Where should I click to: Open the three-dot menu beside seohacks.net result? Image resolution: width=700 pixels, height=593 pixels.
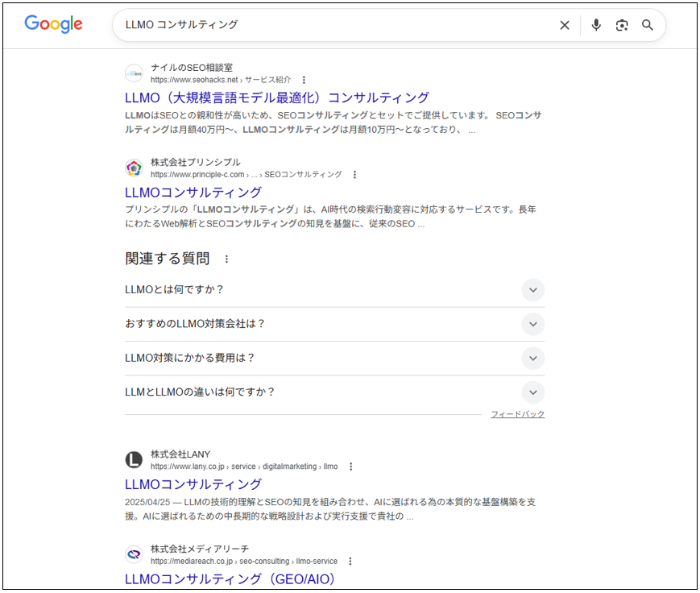point(303,80)
